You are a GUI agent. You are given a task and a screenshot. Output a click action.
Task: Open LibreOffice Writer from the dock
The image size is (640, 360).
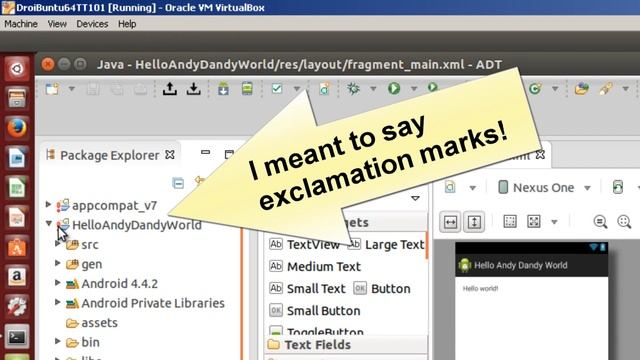pyautogui.click(x=17, y=158)
